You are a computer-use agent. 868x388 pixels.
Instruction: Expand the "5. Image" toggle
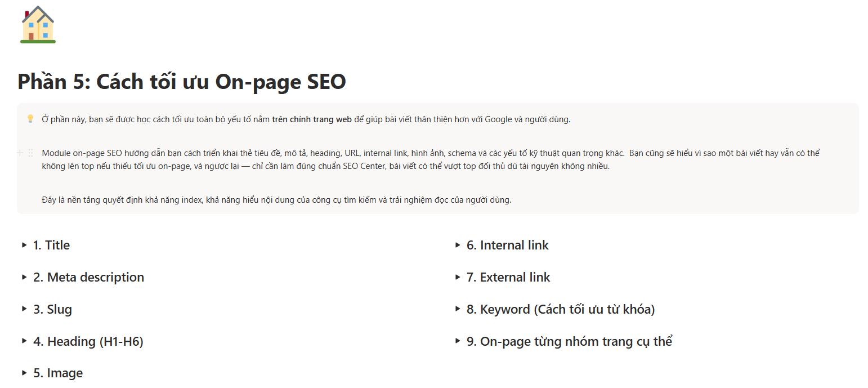tap(24, 372)
